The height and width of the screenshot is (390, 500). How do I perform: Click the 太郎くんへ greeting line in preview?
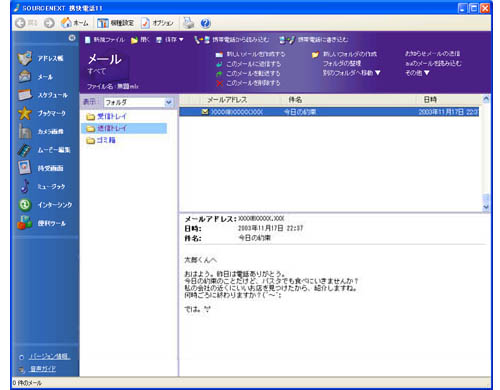click(x=200, y=260)
